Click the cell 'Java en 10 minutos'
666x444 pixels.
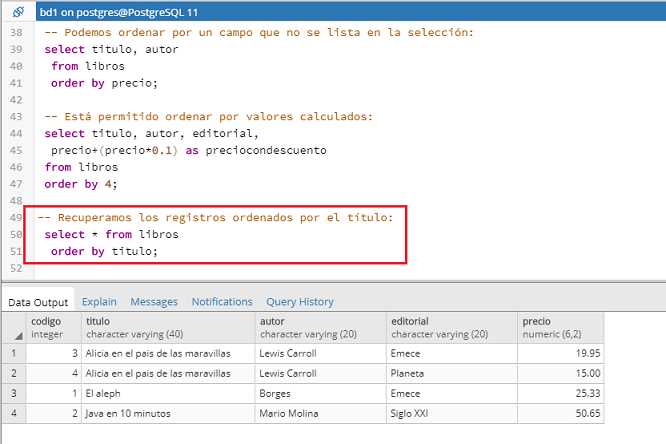point(168,413)
